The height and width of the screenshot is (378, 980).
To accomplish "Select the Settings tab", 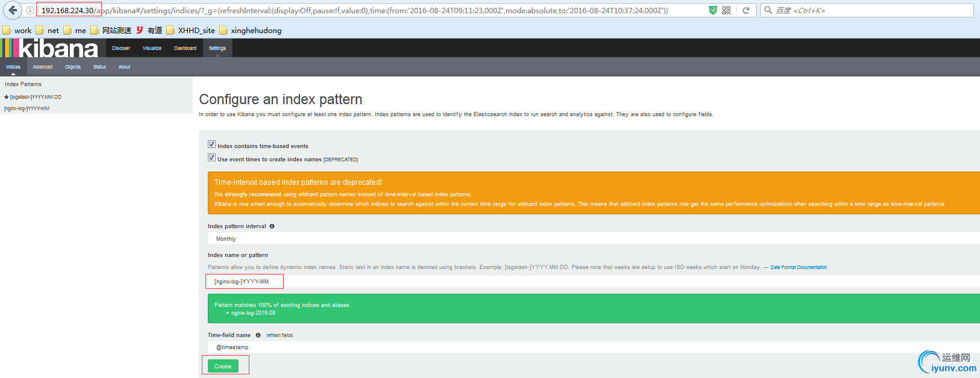I will 217,48.
